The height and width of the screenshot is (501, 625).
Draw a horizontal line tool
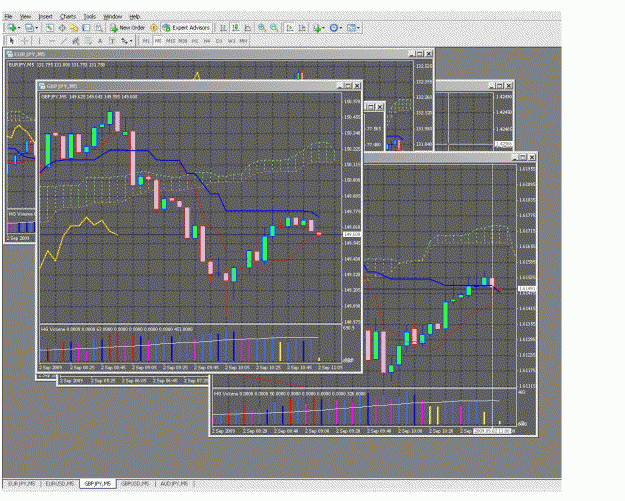click(x=51, y=41)
